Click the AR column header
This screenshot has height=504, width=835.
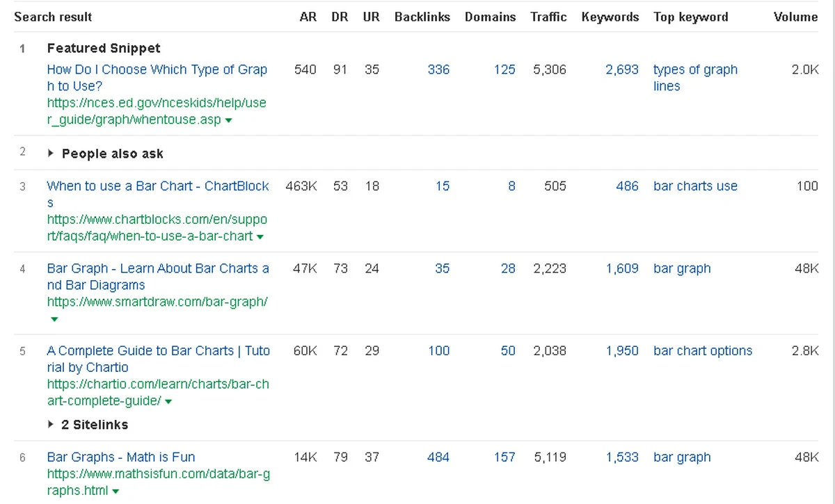(x=308, y=17)
